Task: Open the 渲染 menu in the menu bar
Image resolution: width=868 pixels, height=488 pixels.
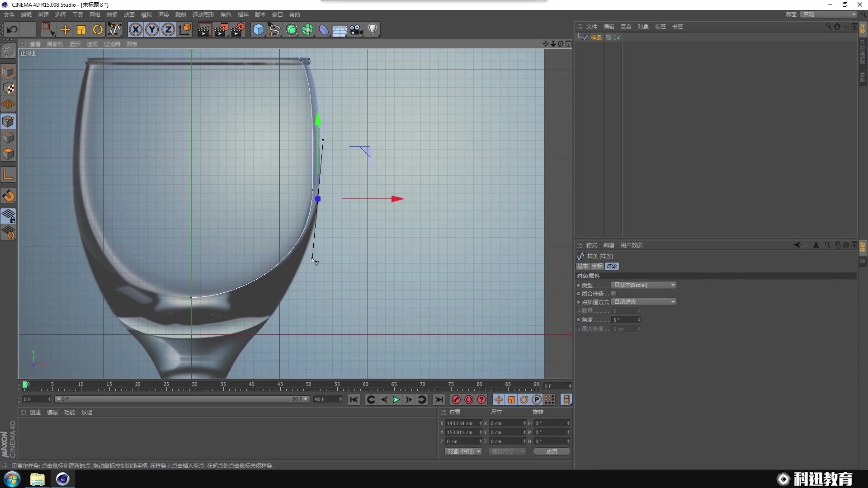Action: click(163, 14)
